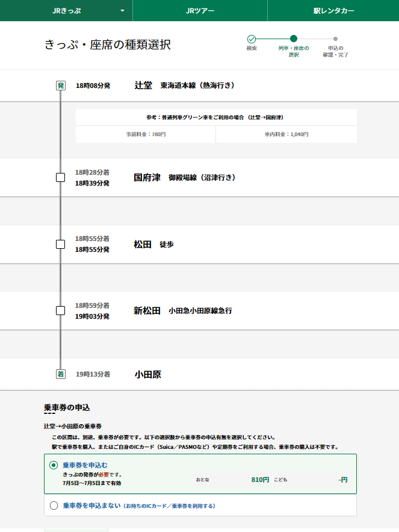Click the 新松田 station name
Viewport: 399px width, 532px height.
[147, 310]
